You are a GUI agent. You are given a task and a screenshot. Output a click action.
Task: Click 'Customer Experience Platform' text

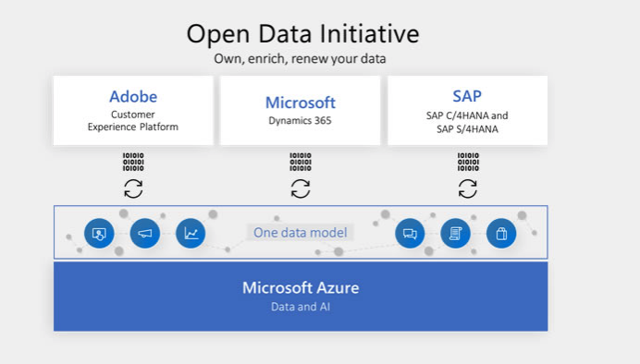click(x=133, y=121)
